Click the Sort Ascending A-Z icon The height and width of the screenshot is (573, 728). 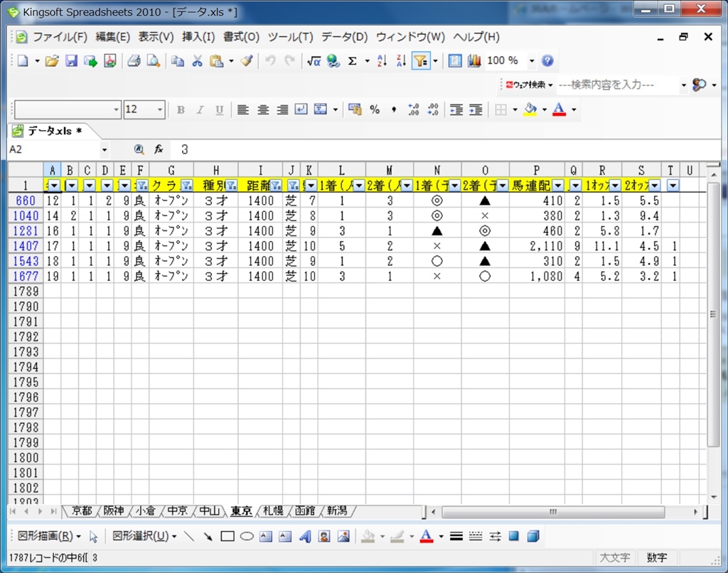tap(382, 61)
